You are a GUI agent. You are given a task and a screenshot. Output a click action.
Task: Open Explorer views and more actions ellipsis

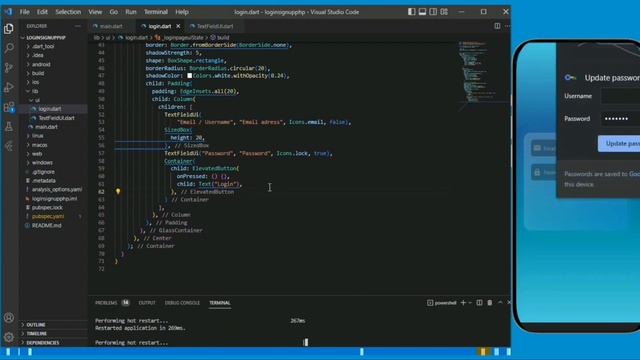pyautogui.click(x=78, y=26)
